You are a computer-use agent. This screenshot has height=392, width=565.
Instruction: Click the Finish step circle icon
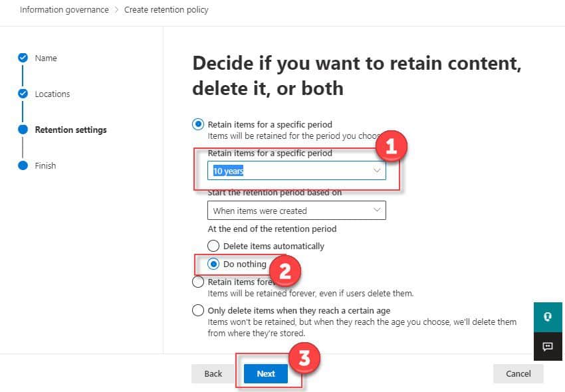tap(23, 165)
